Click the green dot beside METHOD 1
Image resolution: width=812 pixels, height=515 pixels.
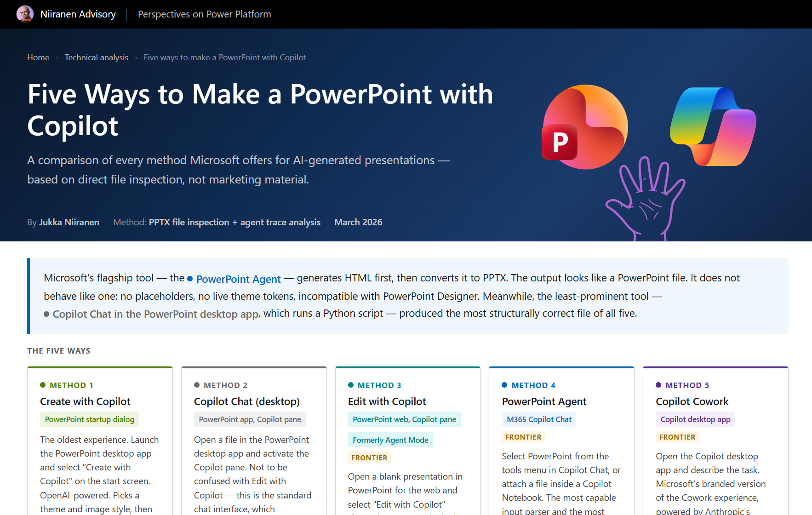pyautogui.click(x=42, y=385)
